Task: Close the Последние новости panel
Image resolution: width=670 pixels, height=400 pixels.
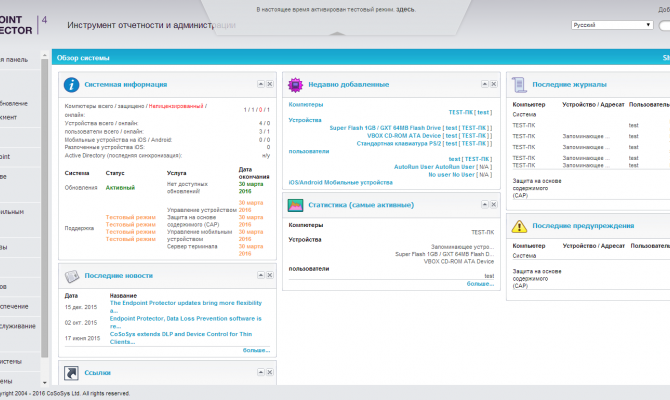Action: (x=270, y=275)
